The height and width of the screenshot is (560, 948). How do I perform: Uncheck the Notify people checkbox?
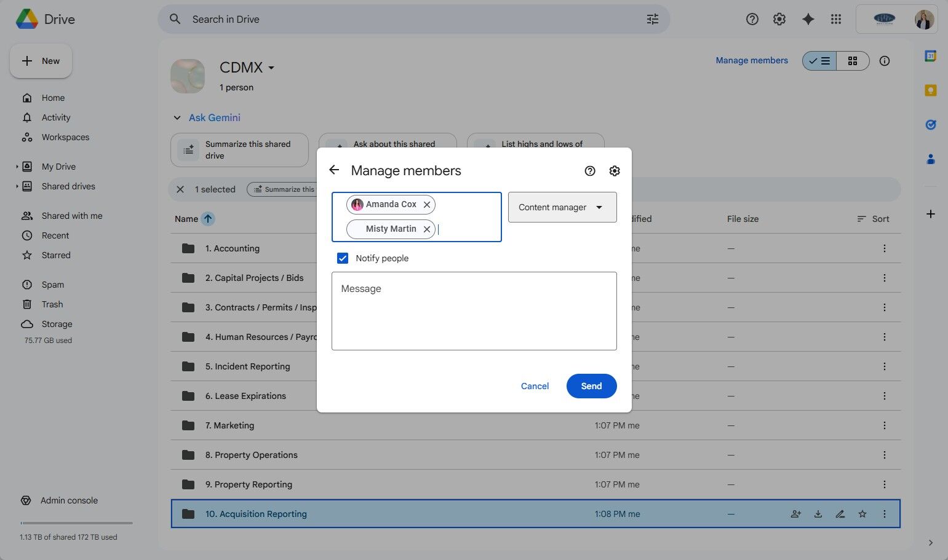343,258
